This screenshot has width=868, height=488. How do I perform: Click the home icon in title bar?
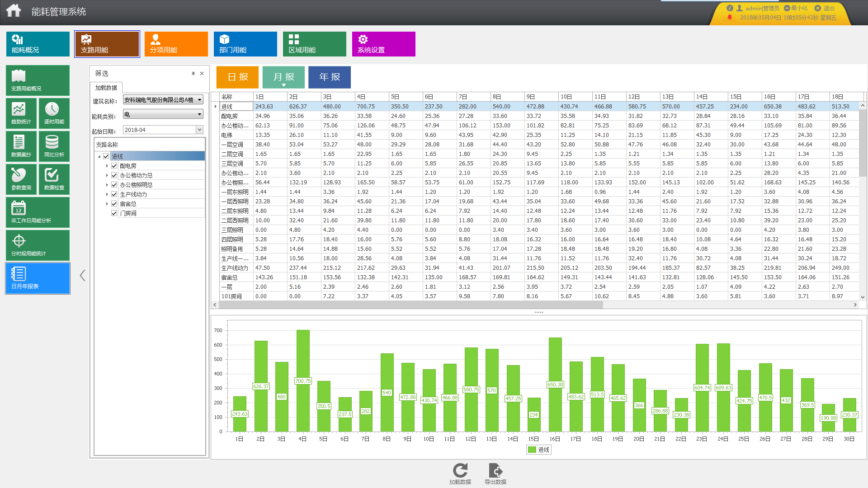click(14, 11)
